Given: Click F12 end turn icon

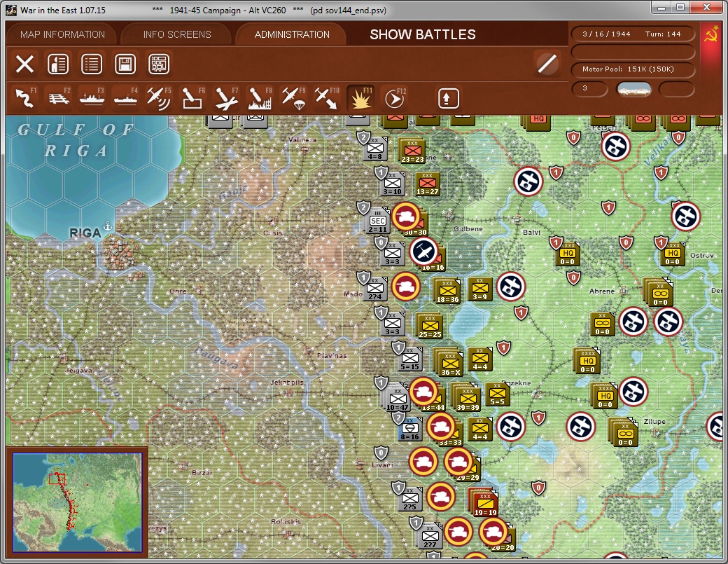Looking at the screenshot, I should point(395,99).
